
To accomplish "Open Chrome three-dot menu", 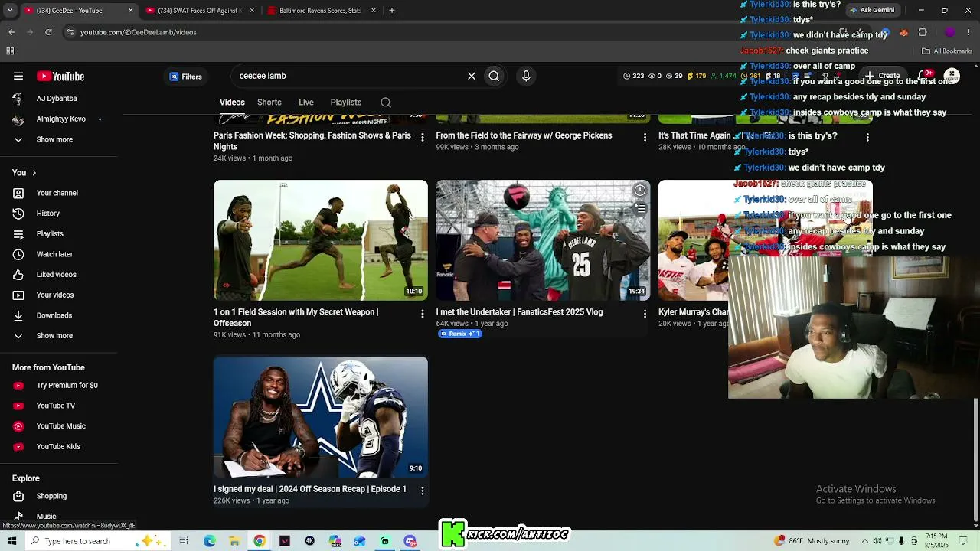I will click(x=969, y=32).
